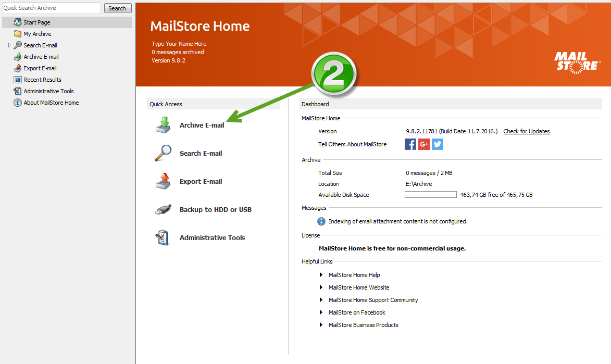Expand the MailStore on Facebook arrow
Screen dimensions: 611x364
pyautogui.click(x=321, y=312)
